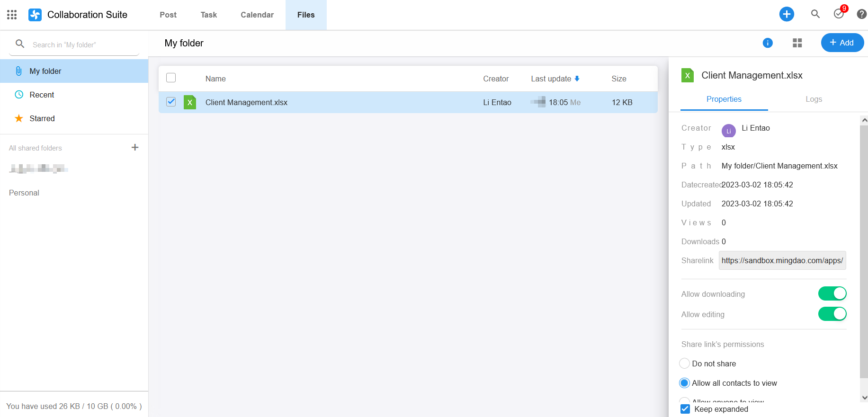
Task: Switch to the Logs tab
Action: (814, 99)
